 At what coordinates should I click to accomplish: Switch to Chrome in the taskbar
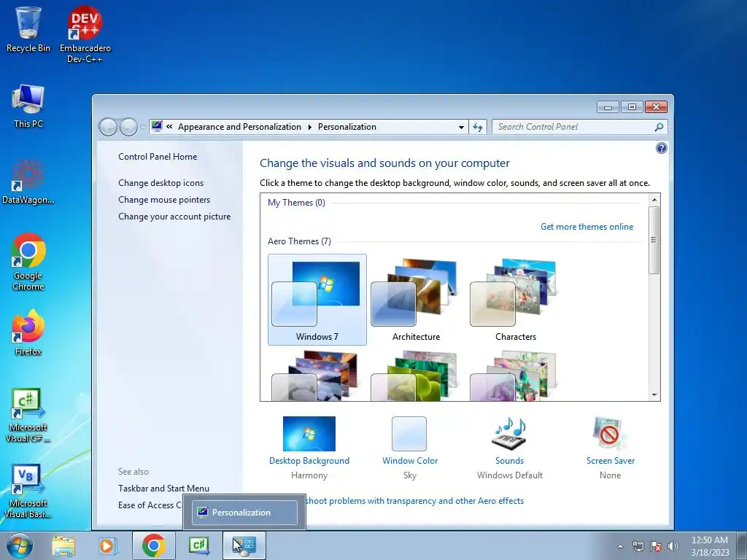coord(153,545)
